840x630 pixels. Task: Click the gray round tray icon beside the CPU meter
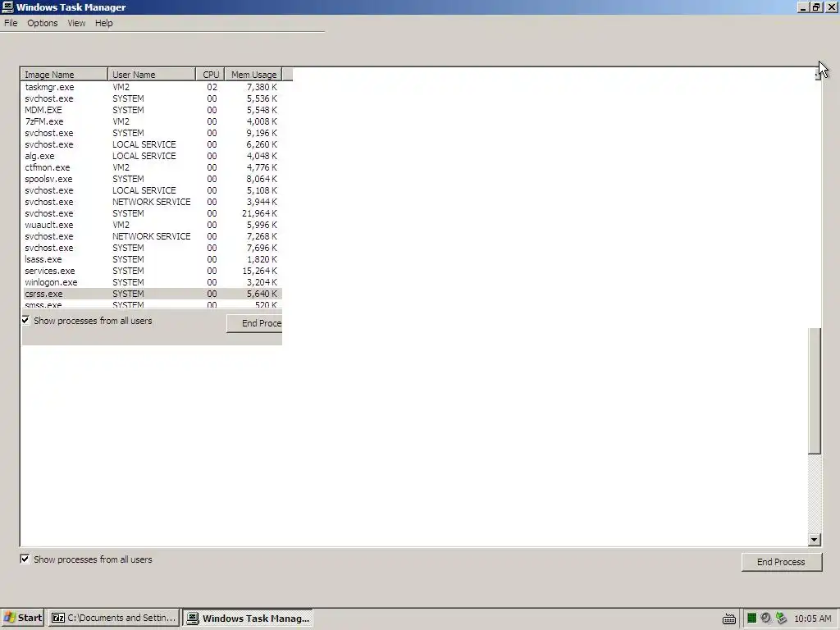765,619
